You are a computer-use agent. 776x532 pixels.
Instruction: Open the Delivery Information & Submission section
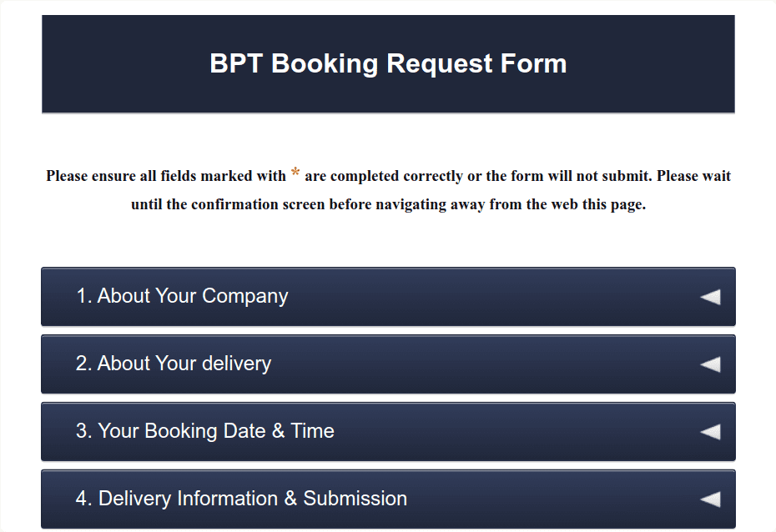[x=388, y=499]
